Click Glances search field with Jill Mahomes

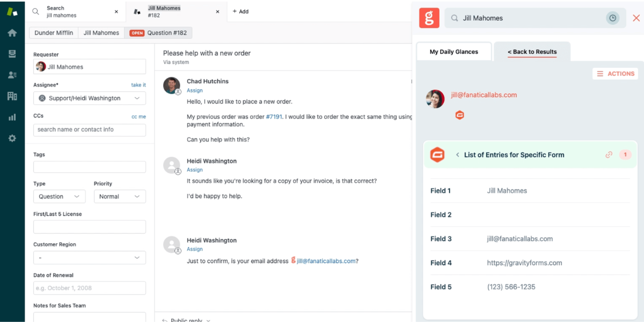point(535,18)
